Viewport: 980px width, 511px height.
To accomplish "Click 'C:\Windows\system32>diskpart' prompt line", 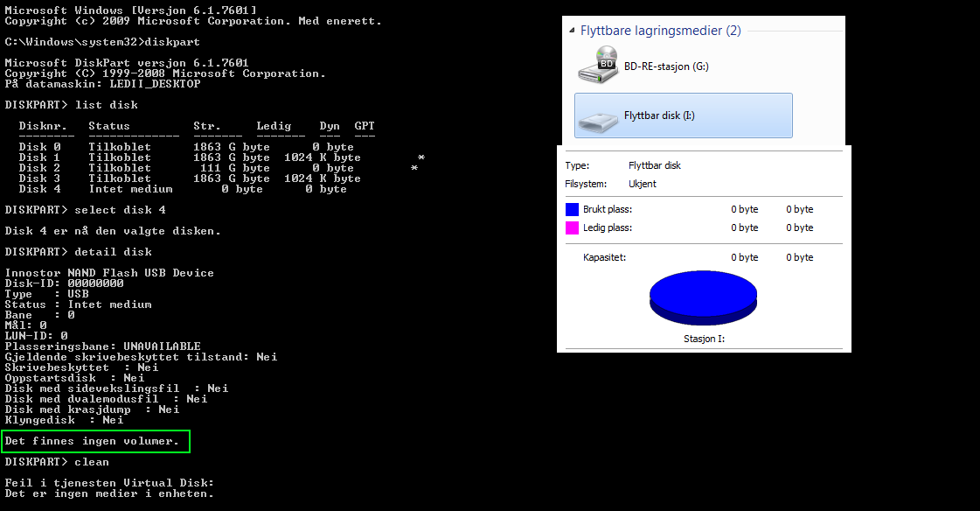I will (x=102, y=42).
